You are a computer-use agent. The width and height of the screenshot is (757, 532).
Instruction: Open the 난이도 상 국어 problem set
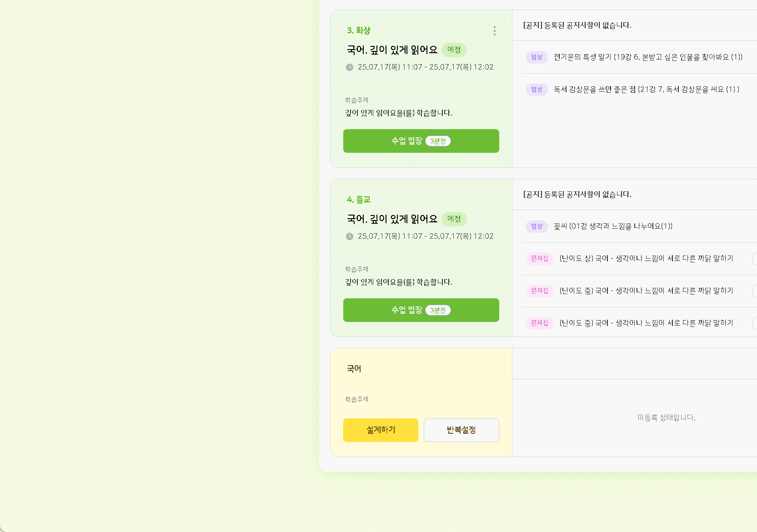[x=646, y=259]
